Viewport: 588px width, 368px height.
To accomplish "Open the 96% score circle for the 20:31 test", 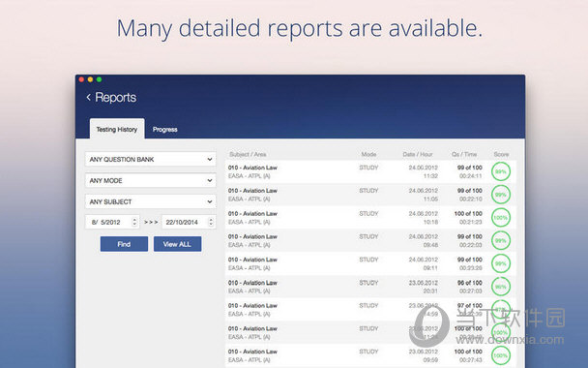I will coord(501,287).
